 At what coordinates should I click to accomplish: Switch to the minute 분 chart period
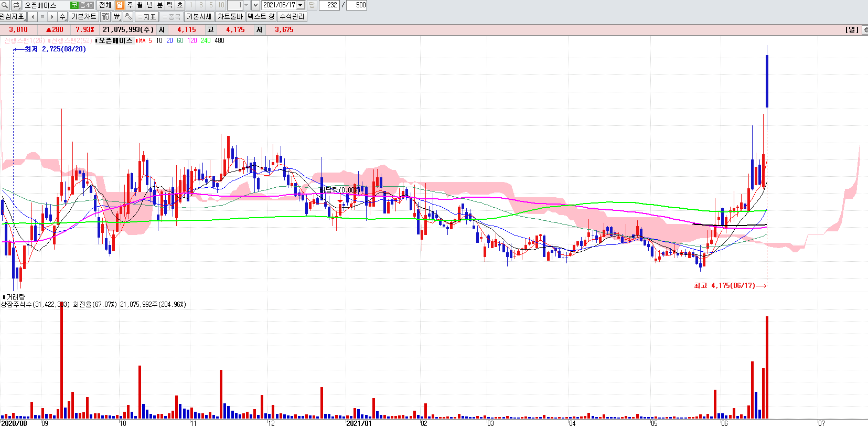160,5
